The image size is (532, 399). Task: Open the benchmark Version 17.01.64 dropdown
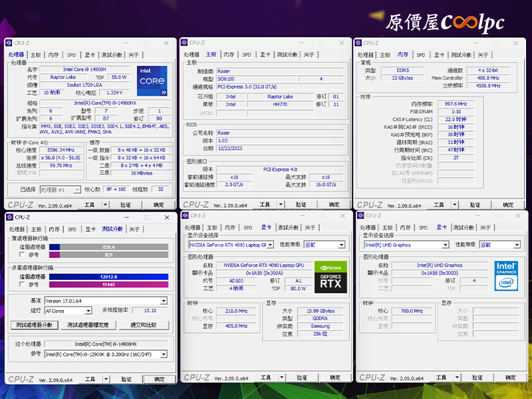point(106,301)
